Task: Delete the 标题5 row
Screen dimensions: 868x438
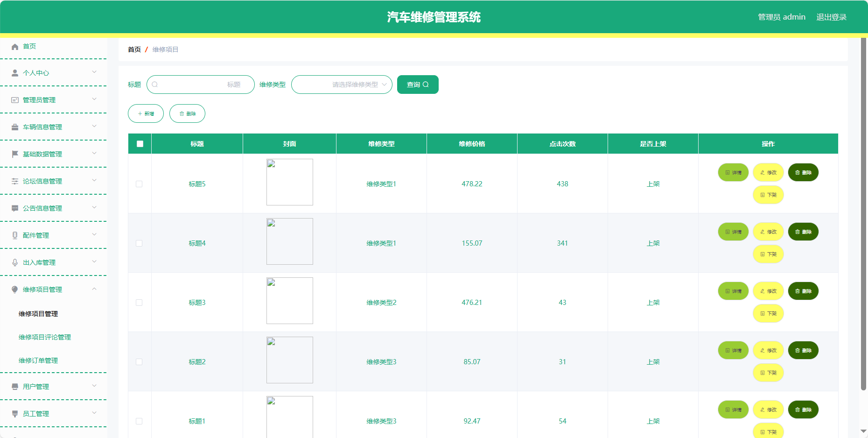Action: [x=803, y=172]
